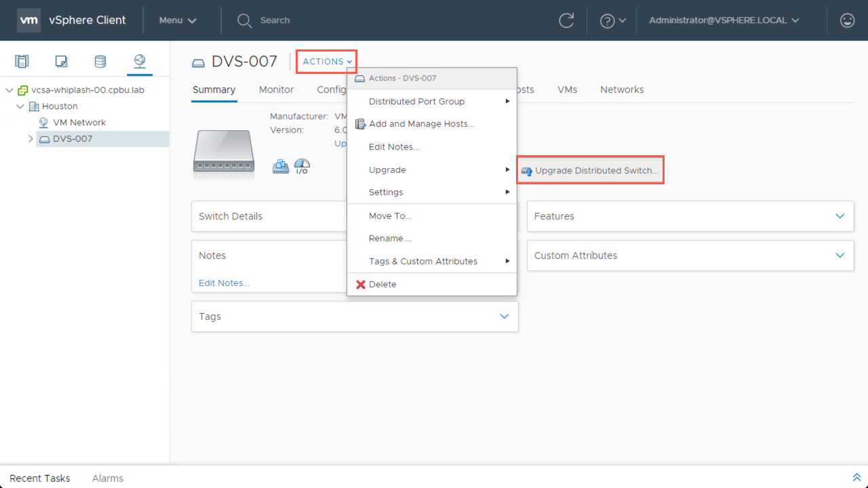Open the Storage inventory view icon
Image resolution: width=868 pixels, height=488 pixels.
100,62
